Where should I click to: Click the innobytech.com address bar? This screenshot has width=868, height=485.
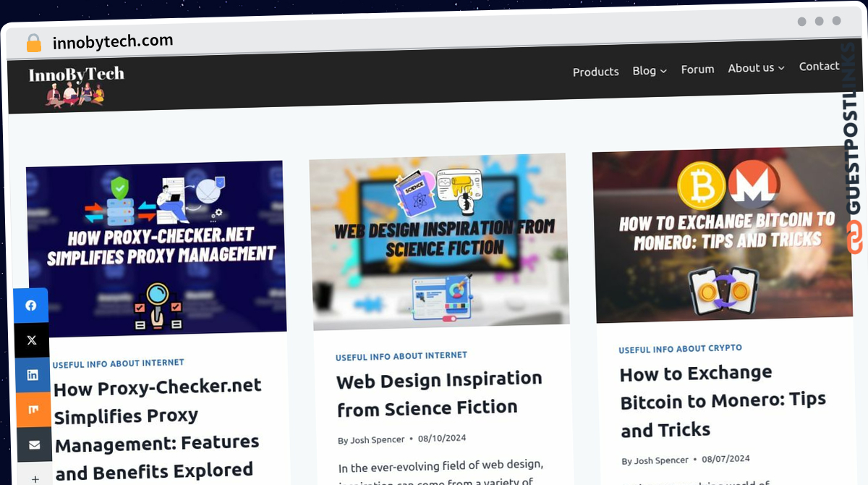113,41
